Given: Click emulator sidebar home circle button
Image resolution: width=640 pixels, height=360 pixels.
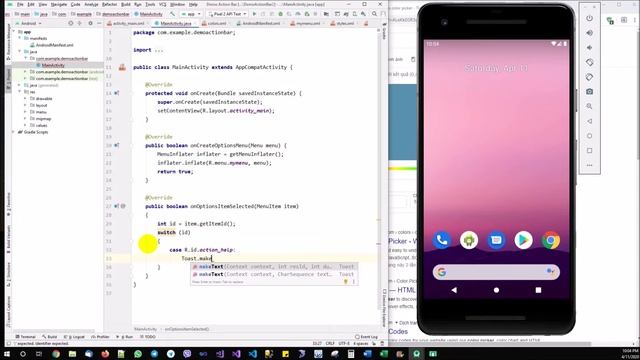Looking at the screenshot, I should pos(589,136).
